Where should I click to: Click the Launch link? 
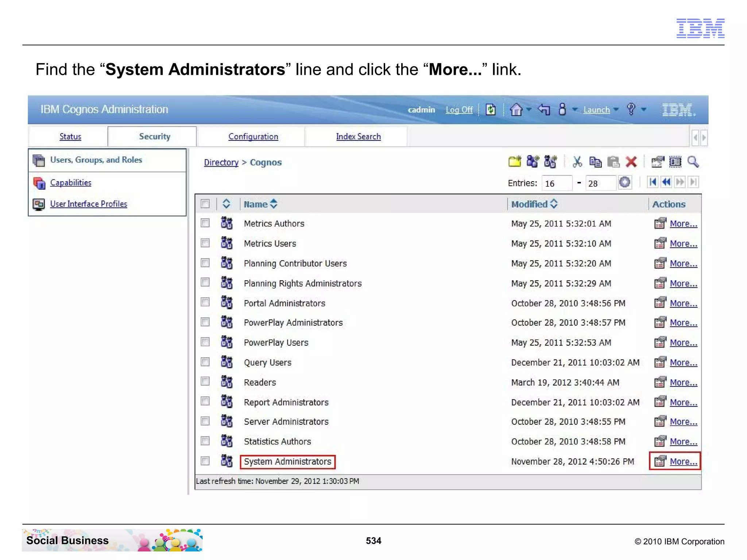point(596,110)
